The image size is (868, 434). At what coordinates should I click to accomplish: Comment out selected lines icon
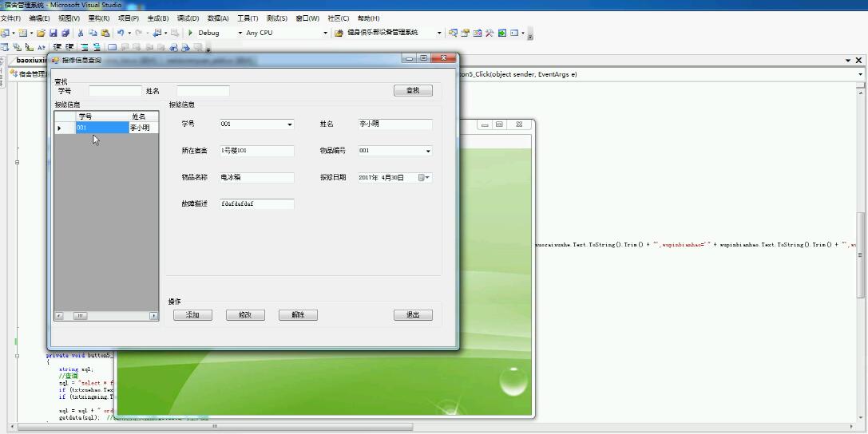84,47
